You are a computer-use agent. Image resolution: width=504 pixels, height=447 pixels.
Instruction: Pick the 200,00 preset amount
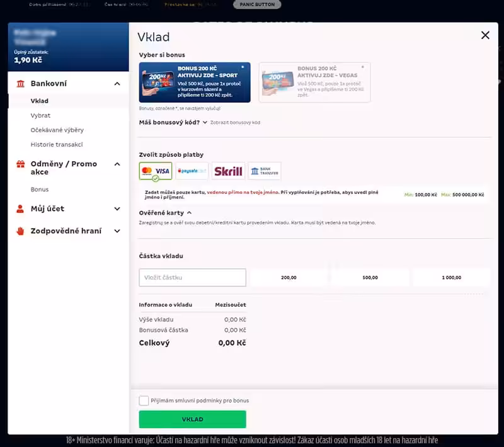tap(289, 278)
